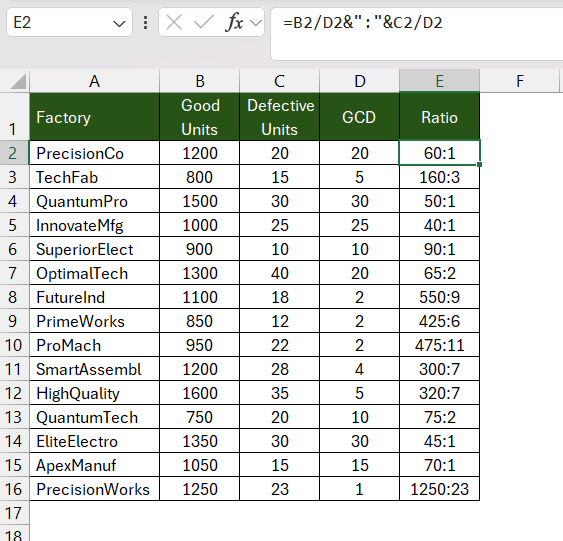Select row 17 header
Screen dimensions: 563x541
14,513
